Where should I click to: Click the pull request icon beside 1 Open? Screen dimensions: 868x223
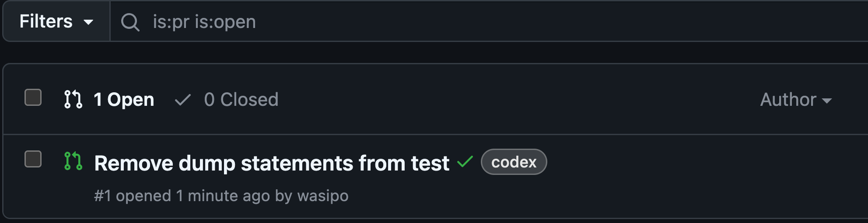[x=73, y=99]
